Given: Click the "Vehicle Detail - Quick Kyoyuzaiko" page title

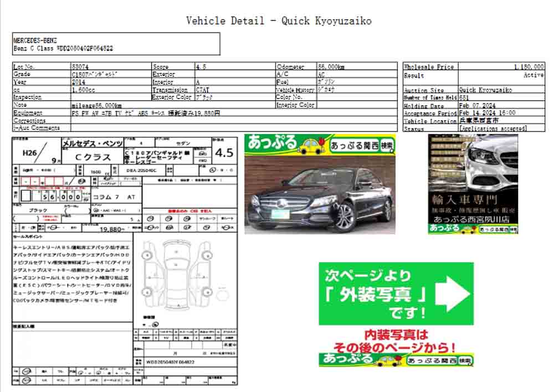Looking at the screenshot, I should coord(279,21).
